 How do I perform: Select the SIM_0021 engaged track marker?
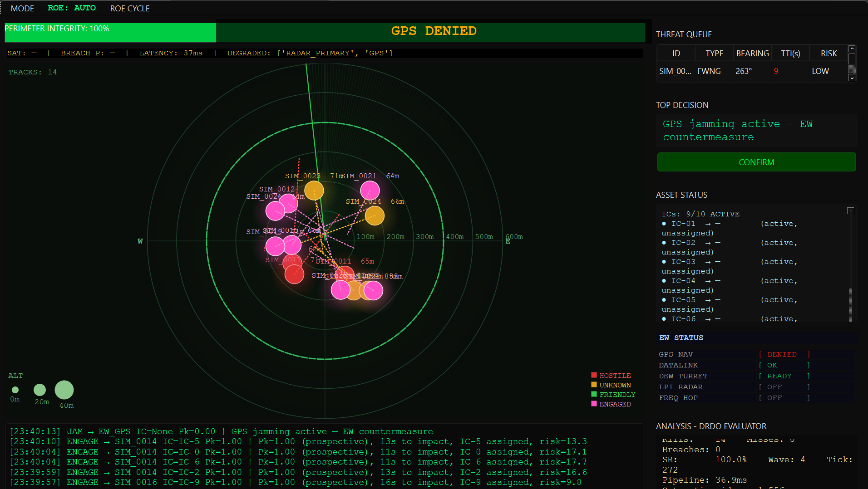[370, 191]
